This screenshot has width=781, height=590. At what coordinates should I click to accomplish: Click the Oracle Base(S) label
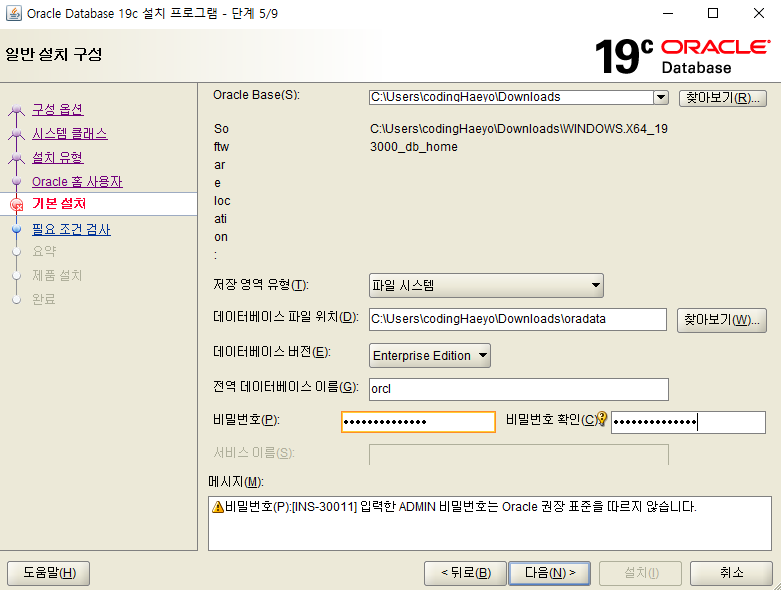(x=257, y=95)
